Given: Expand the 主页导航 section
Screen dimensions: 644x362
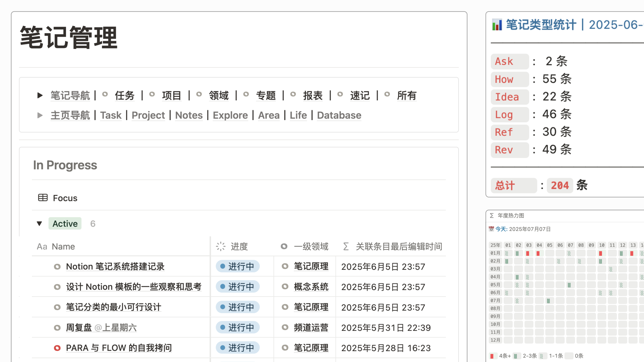Looking at the screenshot, I should click(40, 115).
